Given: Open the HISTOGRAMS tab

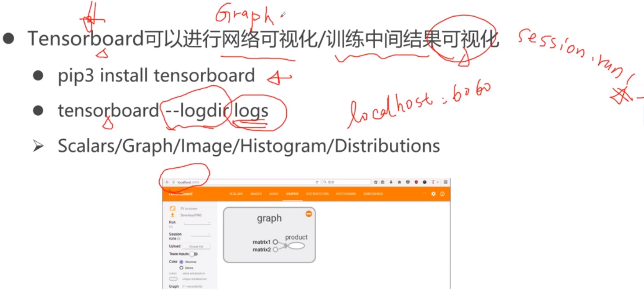Looking at the screenshot, I should 346,194.
